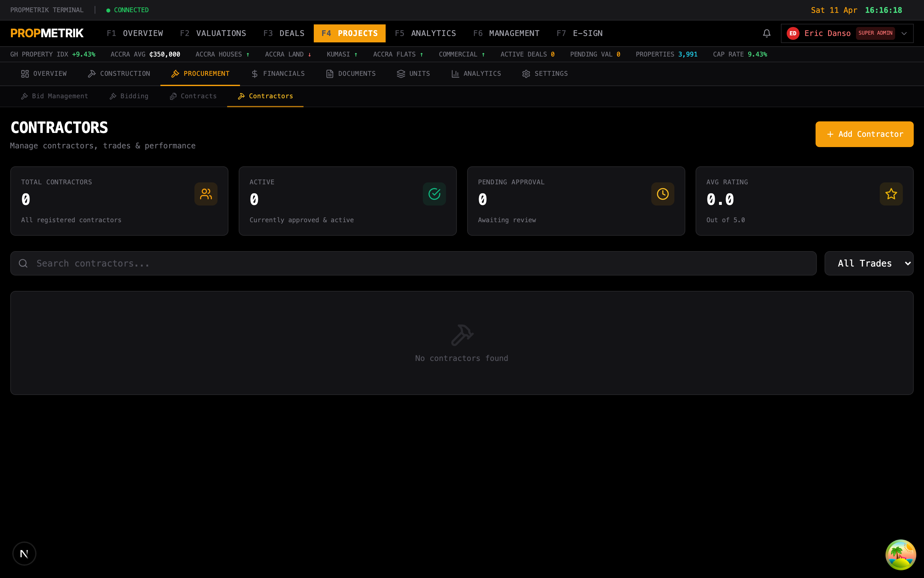This screenshot has width=924, height=578.
Task: Click the green CONNECTED status indicator
Action: pyautogui.click(x=127, y=10)
